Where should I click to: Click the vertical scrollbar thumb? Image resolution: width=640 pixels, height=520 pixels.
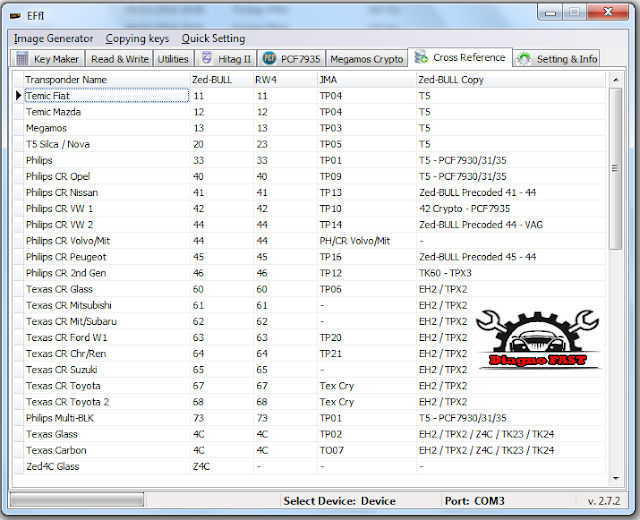(616, 168)
